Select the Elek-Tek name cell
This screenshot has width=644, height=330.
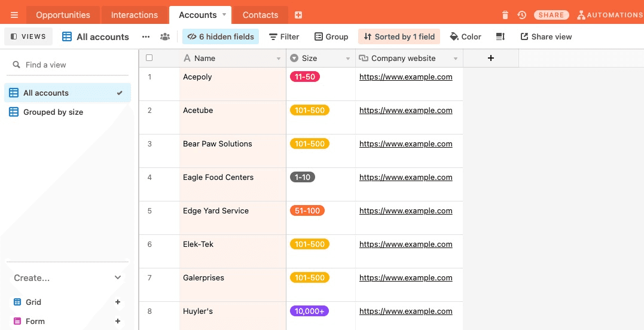[233, 251]
